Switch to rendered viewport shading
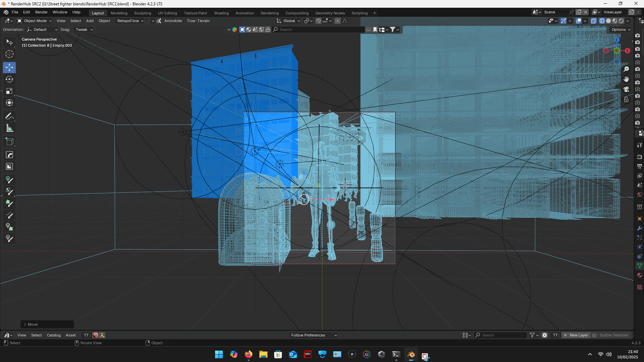Image resolution: width=644 pixels, height=362 pixels. [621, 21]
